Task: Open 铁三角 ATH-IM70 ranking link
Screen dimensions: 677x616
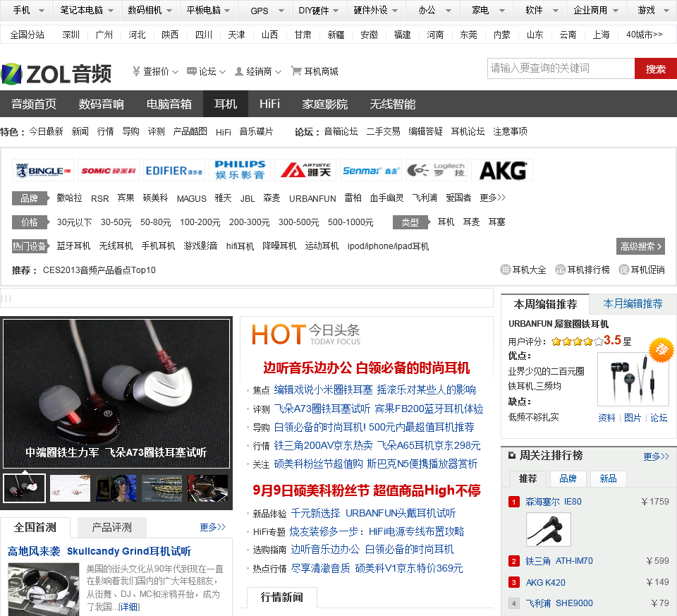Action: pyautogui.click(x=559, y=561)
